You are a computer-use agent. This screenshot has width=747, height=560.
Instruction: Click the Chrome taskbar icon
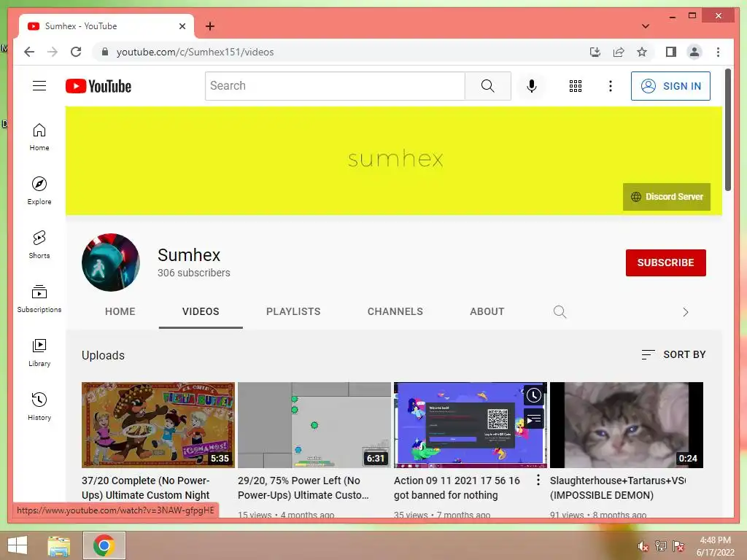click(x=104, y=545)
